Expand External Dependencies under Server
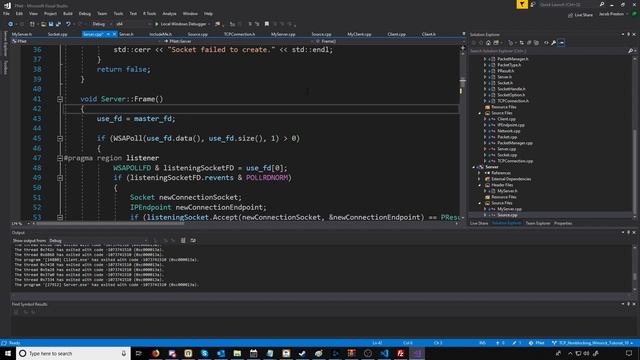Screen dimensions: 640x360 click(480, 179)
